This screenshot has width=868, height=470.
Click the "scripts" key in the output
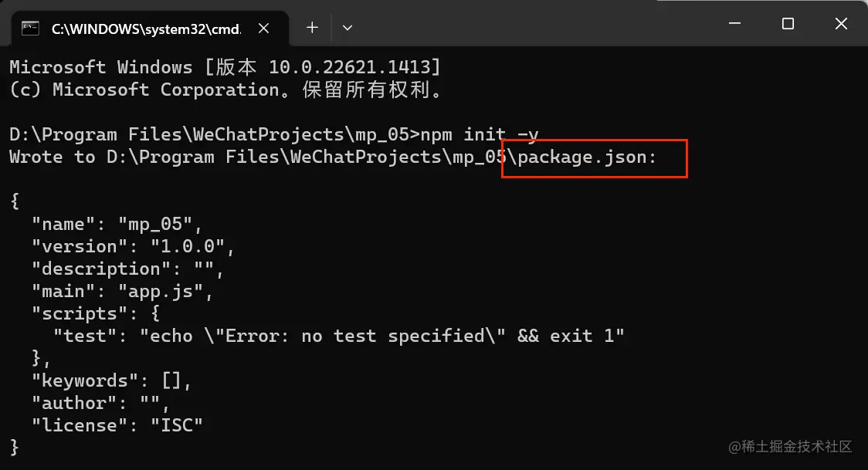[x=73, y=314]
